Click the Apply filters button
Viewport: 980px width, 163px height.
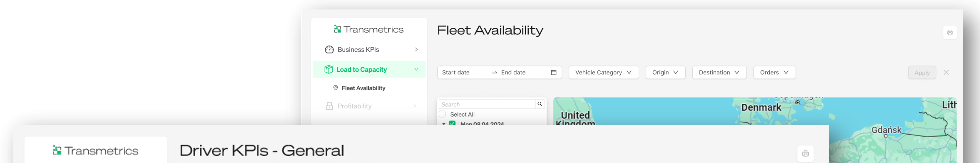922,73
